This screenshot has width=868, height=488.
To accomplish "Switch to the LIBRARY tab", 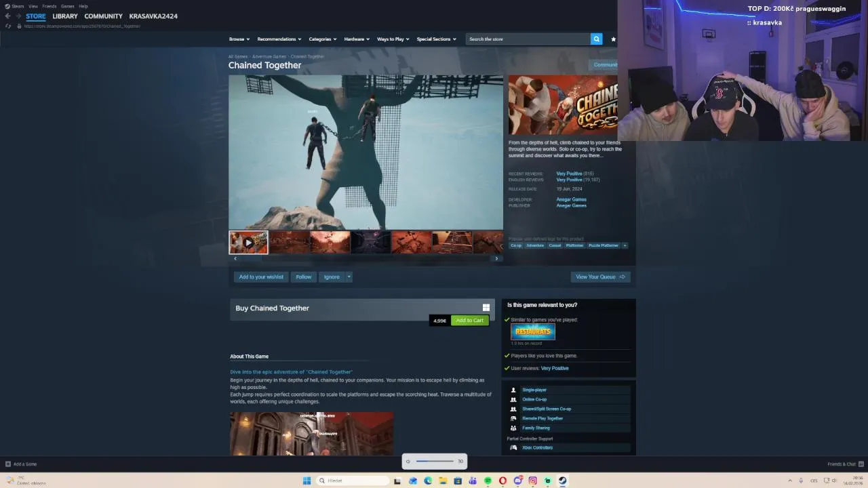I will pos(65,16).
